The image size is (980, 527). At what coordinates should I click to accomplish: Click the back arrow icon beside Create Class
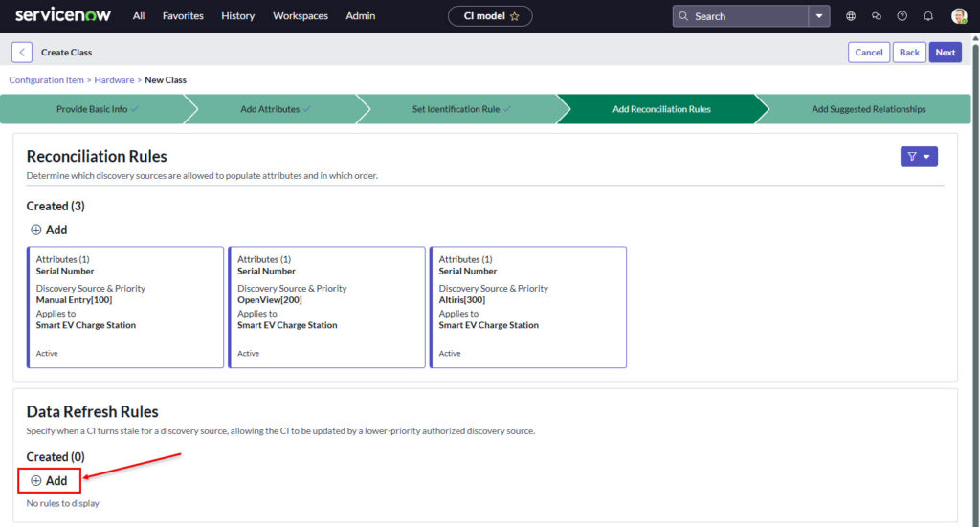[22, 53]
